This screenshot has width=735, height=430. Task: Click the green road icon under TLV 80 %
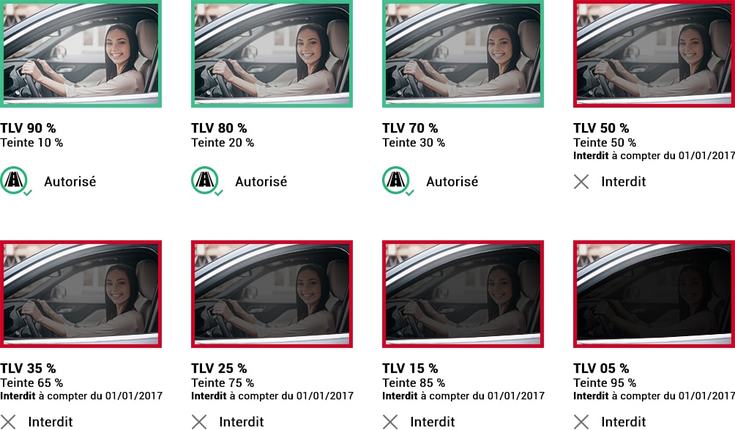pos(205,181)
